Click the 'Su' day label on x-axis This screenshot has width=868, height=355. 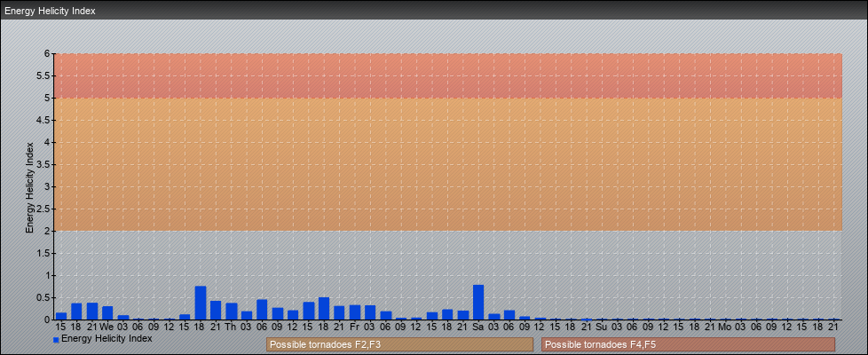[x=602, y=327]
